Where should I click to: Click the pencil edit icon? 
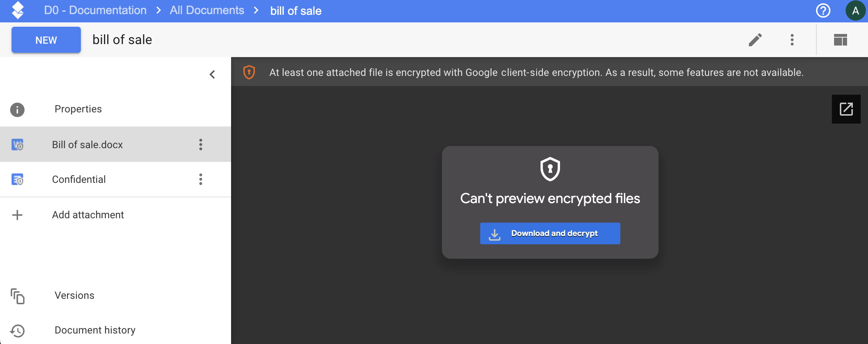[755, 40]
